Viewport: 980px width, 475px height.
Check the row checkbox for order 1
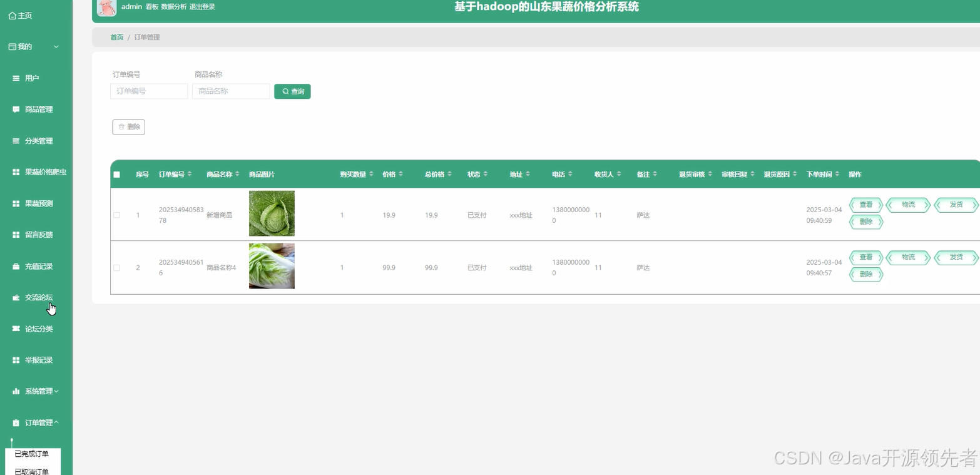tap(116, 215)
